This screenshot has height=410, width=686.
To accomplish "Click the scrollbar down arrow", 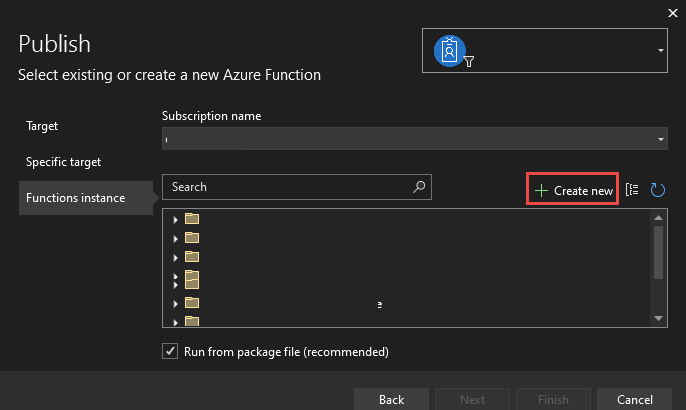I will coord(658,318).
